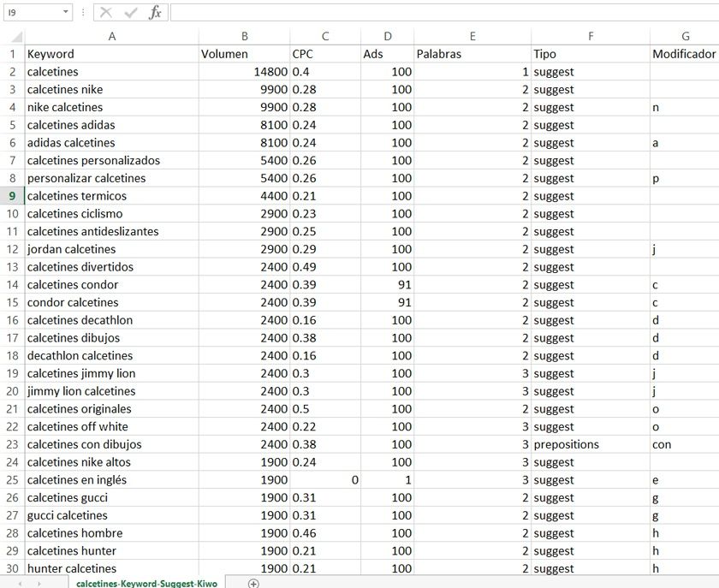Click the 'con' Modificador cell
Screen dimensions: 719x588
click(685, 444)
